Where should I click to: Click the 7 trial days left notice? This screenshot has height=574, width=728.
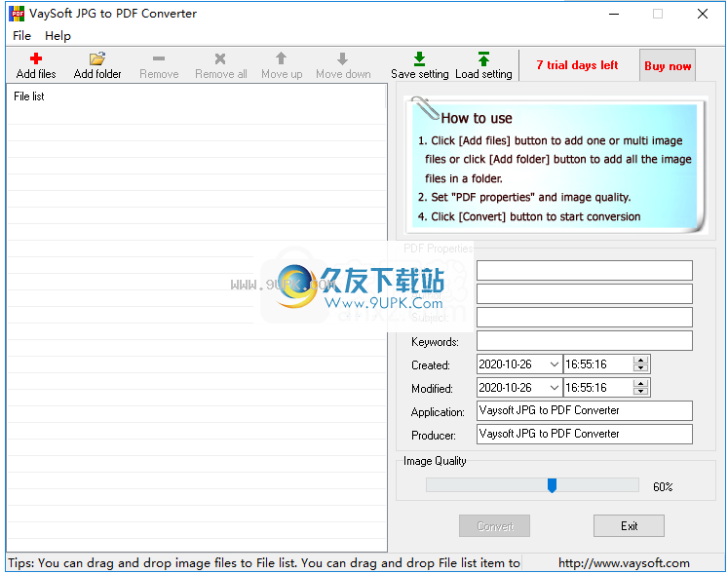point(577,65)
